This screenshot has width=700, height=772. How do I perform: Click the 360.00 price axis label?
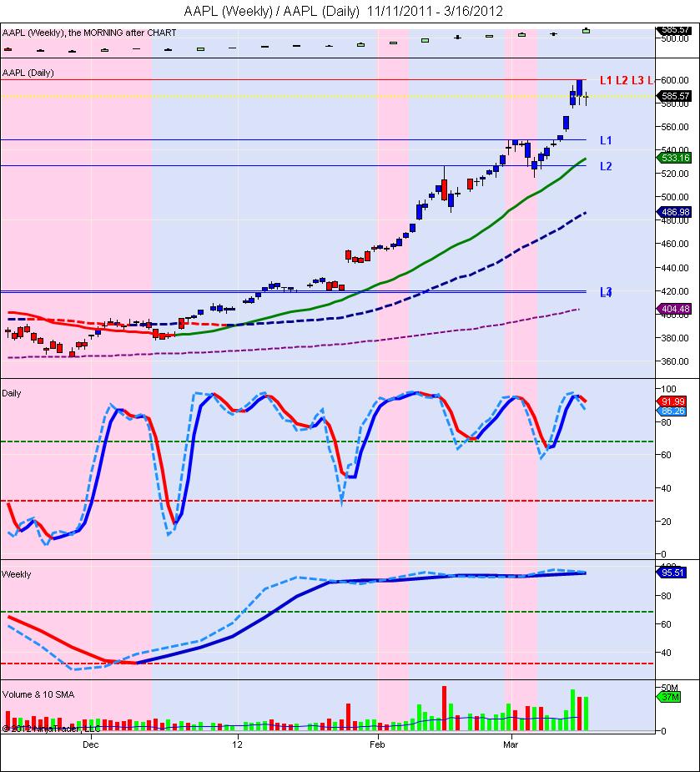pos(675,361)
